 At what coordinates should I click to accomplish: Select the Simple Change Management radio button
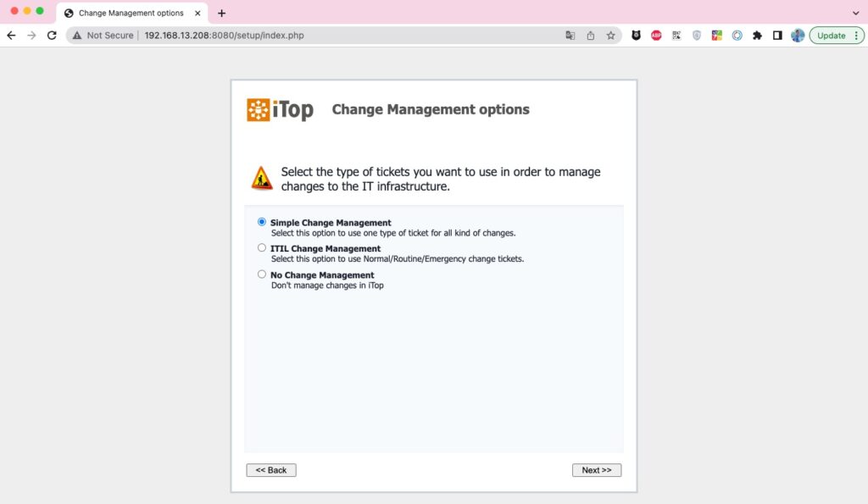(262, 222)
